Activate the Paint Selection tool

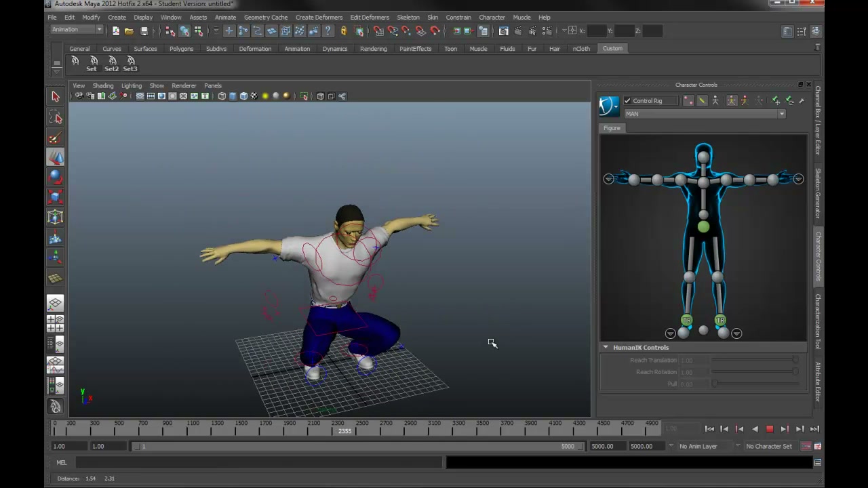click(56, 138)
